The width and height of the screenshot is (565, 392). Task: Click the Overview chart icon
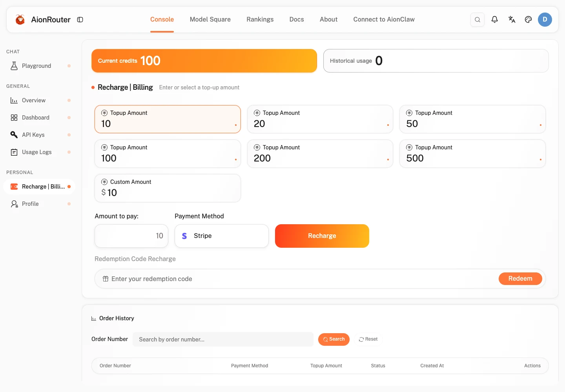coord(14,100)
